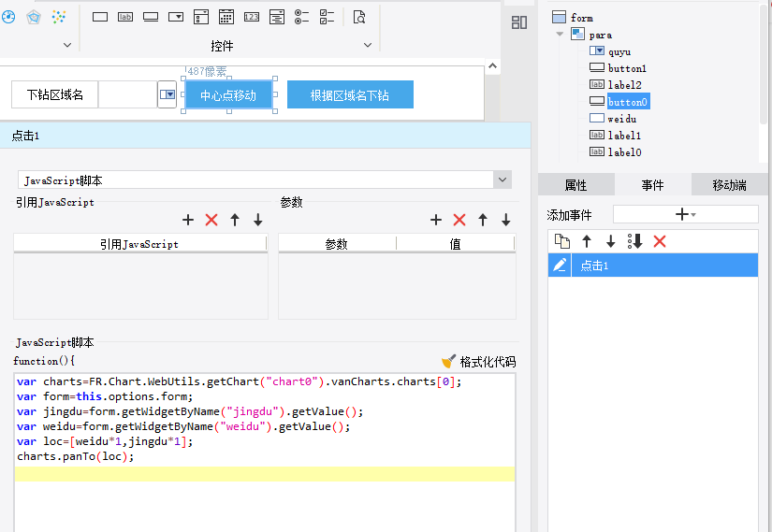Click the layout panel icon
Viewport: 772px width, 532px height.
point(519,22)
